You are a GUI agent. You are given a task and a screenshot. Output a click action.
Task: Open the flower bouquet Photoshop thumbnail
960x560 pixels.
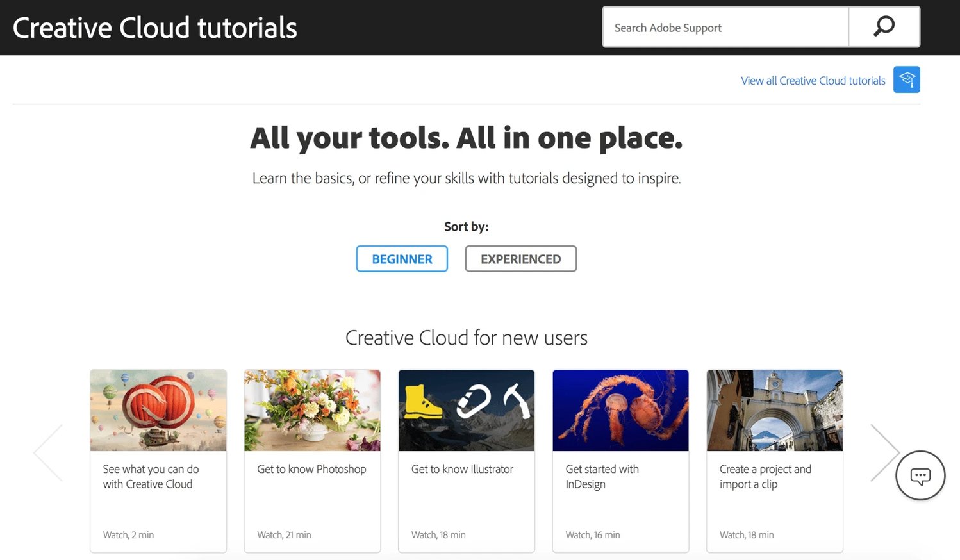coord(312,410)
